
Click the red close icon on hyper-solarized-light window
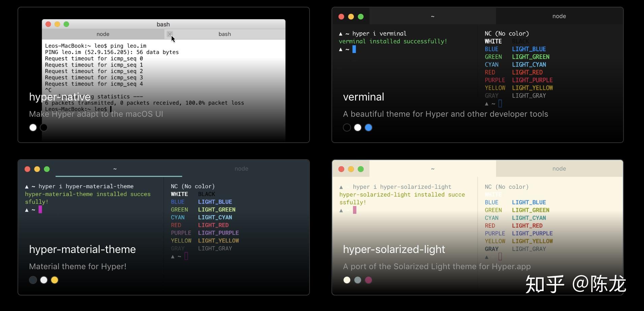pos(341,169)
